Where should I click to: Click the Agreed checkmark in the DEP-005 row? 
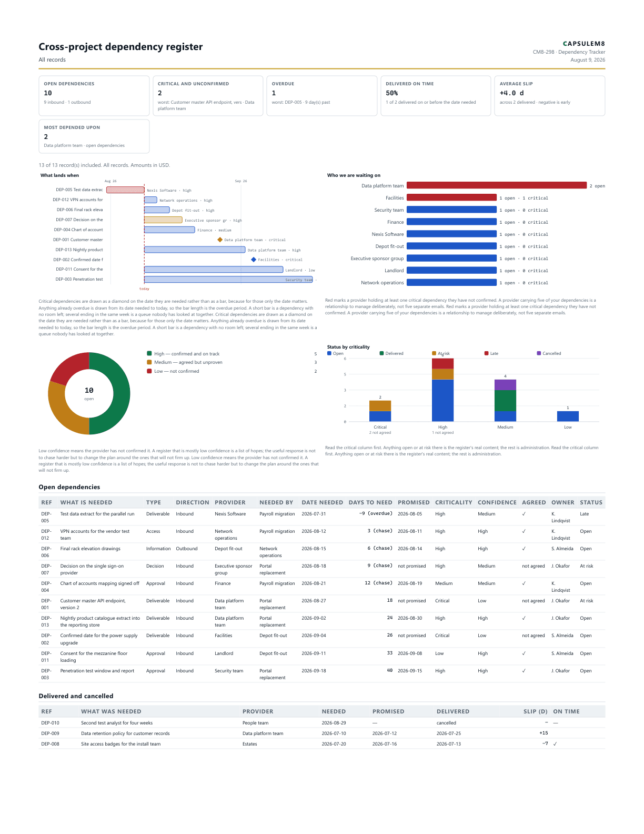click(x=524, y=514)
